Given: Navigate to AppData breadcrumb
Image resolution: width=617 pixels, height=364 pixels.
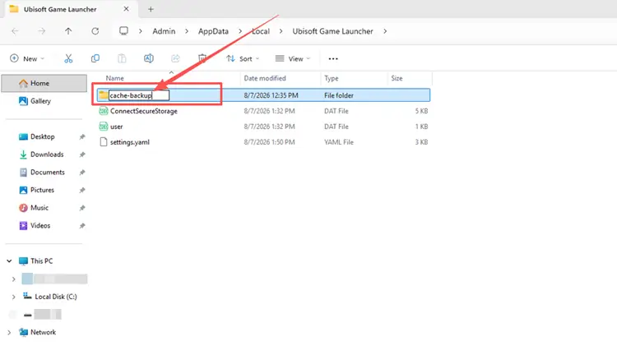Looking at the screenshot, I should coord(213,31).
